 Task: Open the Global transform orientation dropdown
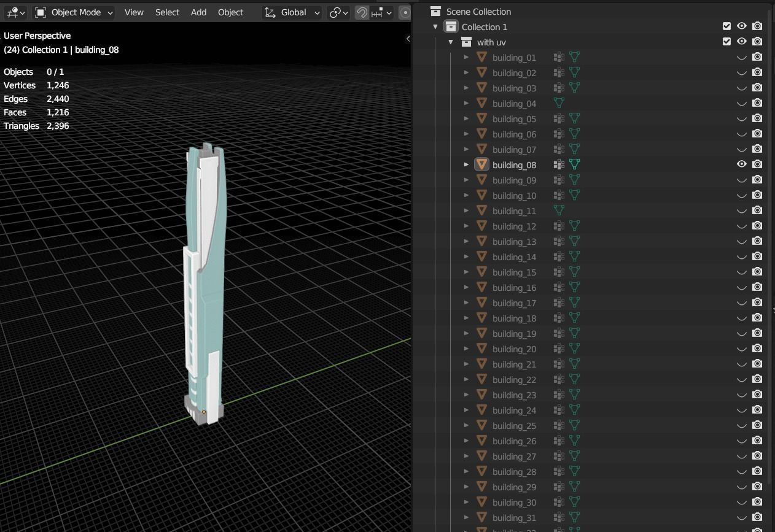(x=292, y=12)
